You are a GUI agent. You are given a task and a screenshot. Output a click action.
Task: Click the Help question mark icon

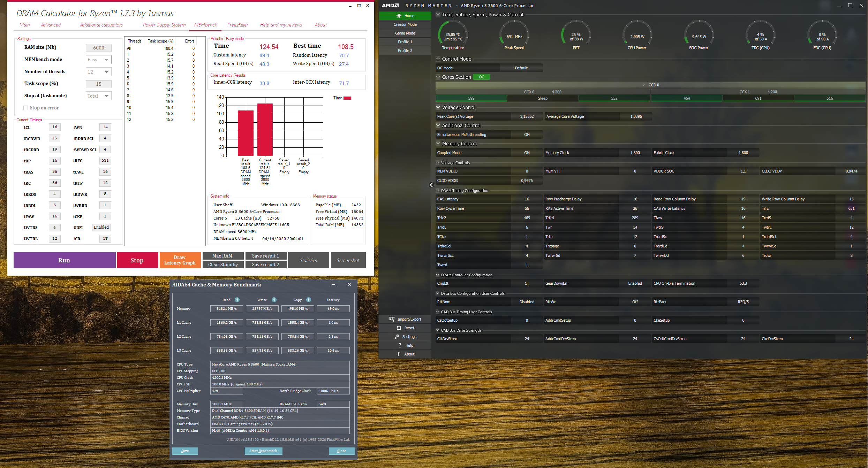tap(400, 345)
